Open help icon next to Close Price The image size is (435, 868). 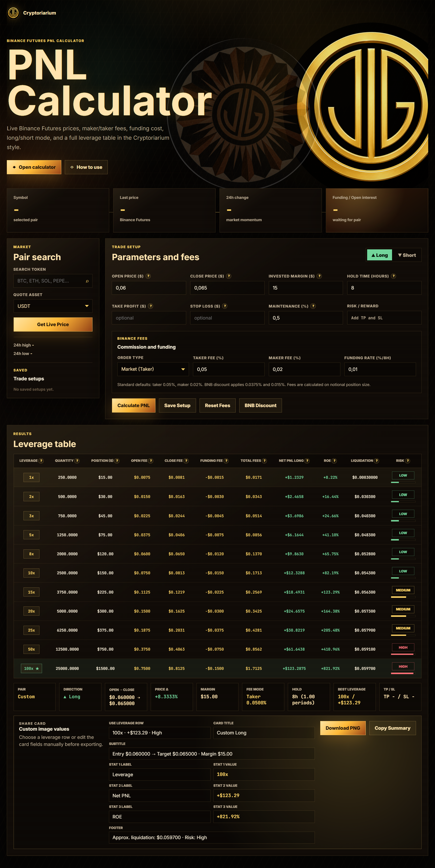click(229, 276)
